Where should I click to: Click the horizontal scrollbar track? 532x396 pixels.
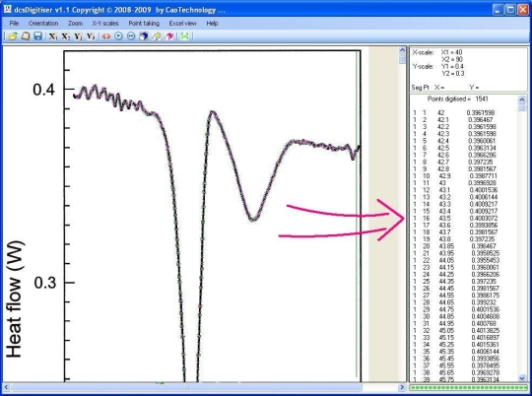(x=204, y=387)
